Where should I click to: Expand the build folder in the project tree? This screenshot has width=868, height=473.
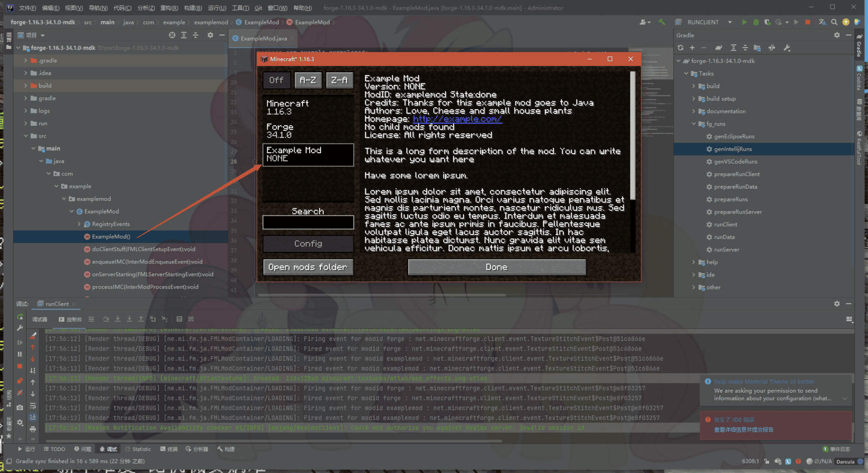(26, 85)
